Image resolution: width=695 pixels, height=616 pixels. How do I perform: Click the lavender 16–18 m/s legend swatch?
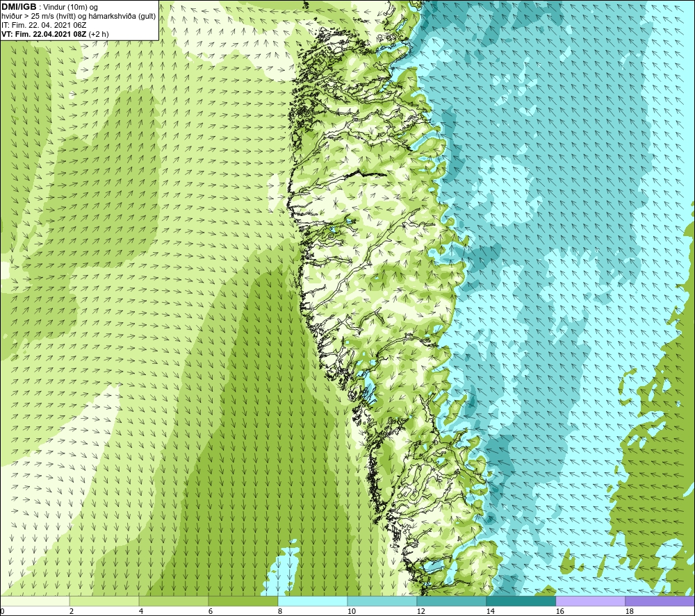[x=590, y=601]
